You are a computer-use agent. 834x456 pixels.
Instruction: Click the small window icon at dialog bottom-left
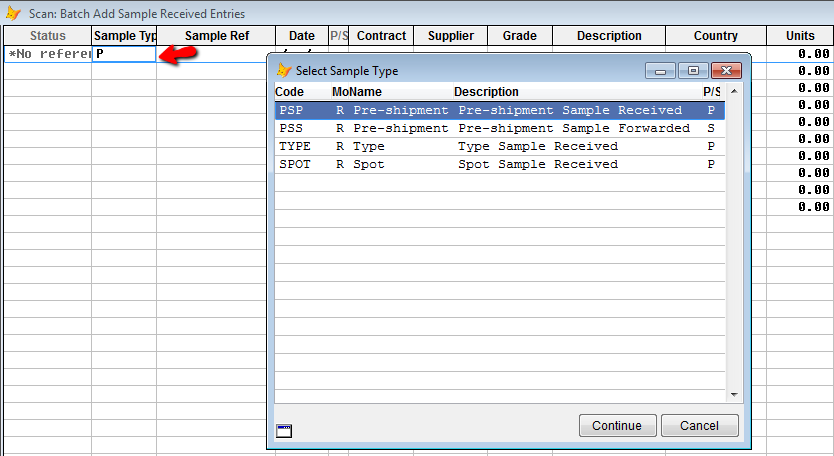(x=284, y=430)
